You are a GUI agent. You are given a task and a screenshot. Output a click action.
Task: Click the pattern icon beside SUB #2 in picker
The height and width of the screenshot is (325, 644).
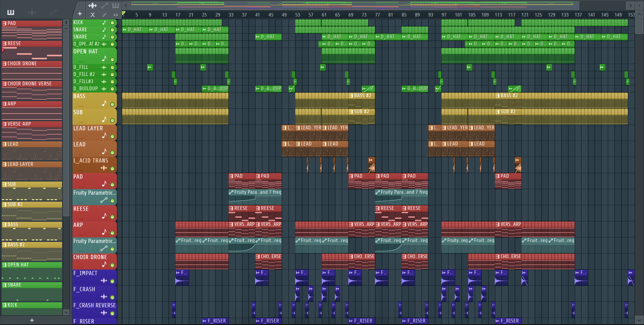pyautogui.click(x=4, y=205)
